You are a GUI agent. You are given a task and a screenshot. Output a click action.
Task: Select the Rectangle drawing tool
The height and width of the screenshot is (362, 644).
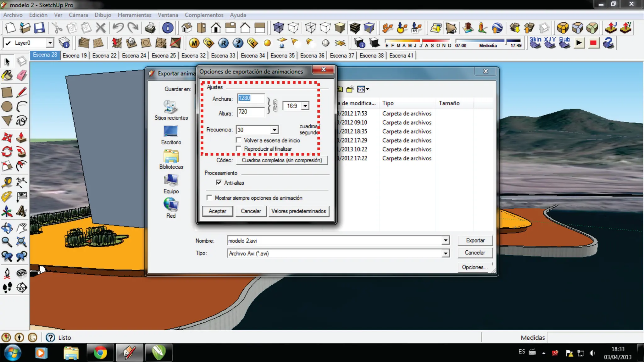pyautogui.click(x=7, y=92)
